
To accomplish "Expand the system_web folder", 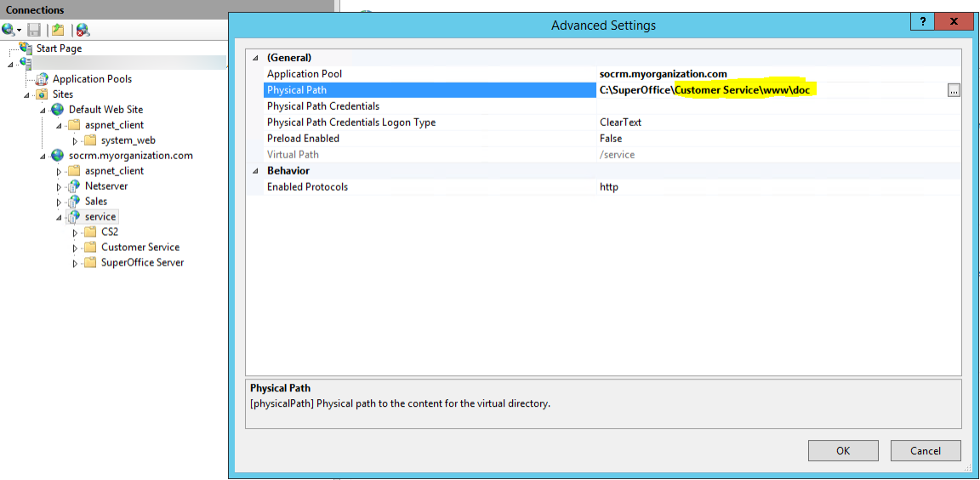I will point(75,140).
